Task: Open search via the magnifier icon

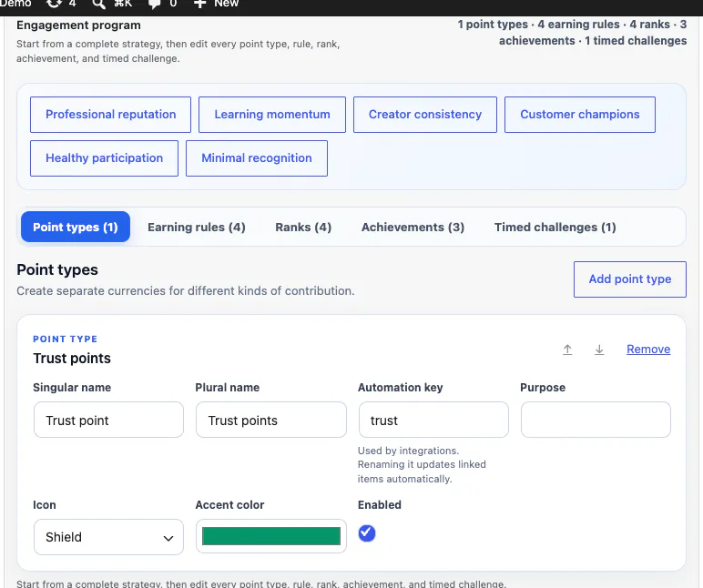Action: (98, 4)
